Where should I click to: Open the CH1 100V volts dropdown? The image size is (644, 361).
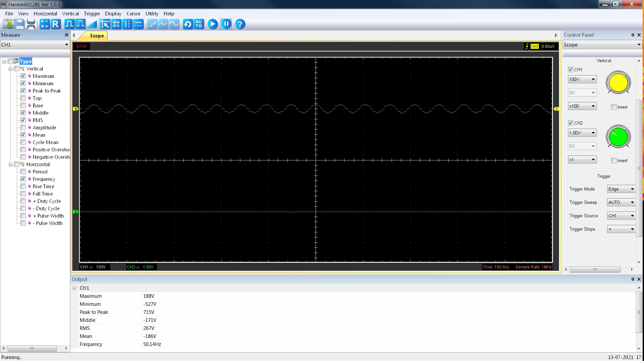pos(582,79)
